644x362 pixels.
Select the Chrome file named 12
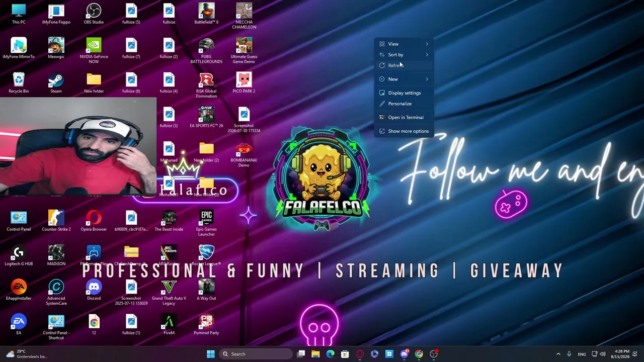click(x=94, y=325)
